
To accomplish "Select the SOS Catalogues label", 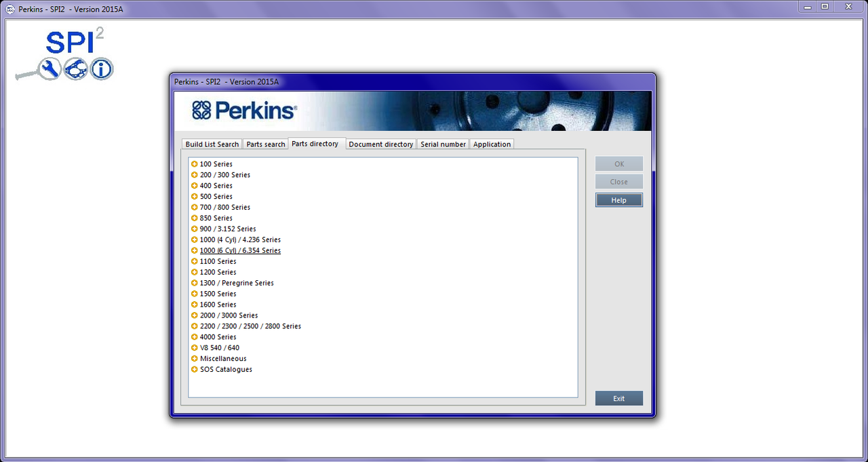I will 226,370.
